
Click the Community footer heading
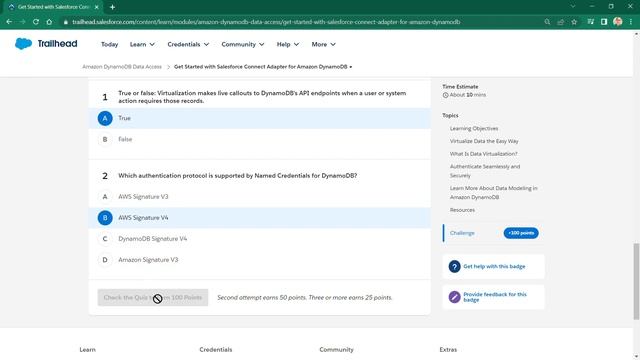click(336, 350)
